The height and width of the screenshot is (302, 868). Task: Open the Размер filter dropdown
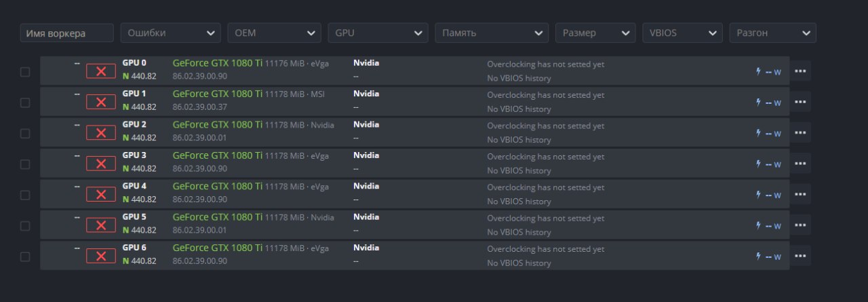click(x=595, y=33)
